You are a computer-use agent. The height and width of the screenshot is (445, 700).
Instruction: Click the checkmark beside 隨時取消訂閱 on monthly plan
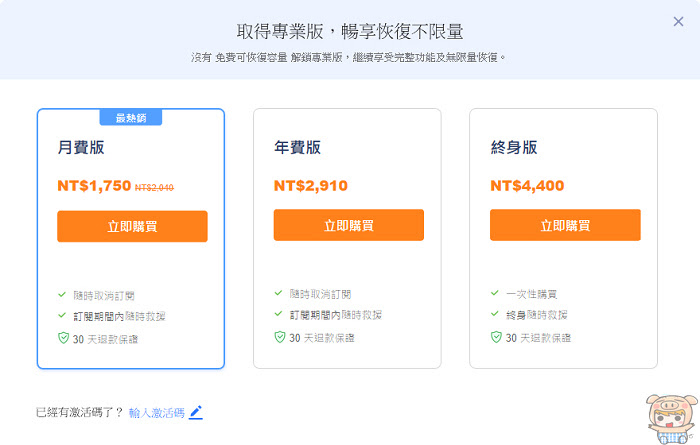coord(62,295)
